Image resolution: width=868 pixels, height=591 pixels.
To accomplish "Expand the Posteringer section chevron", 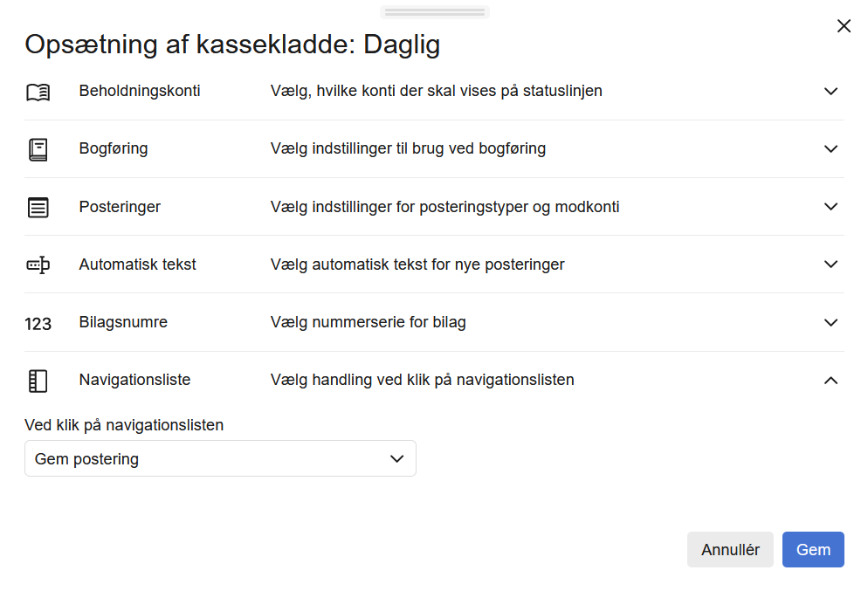I will tap(830, 206).
